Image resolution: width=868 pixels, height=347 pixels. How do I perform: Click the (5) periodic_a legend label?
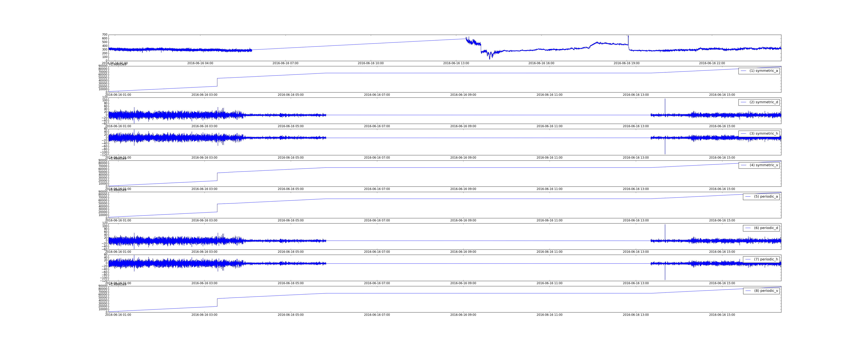(766, 196)
